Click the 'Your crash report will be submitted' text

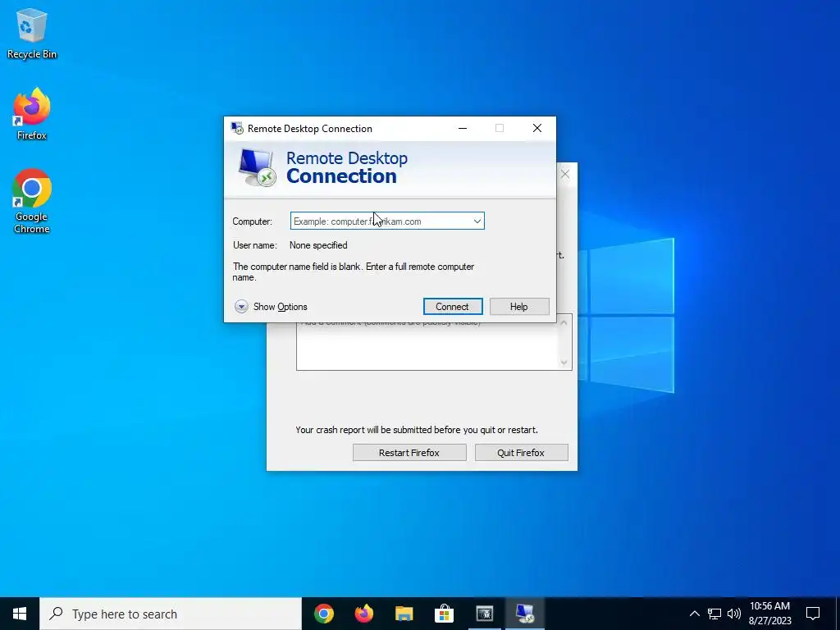[417, 430]
